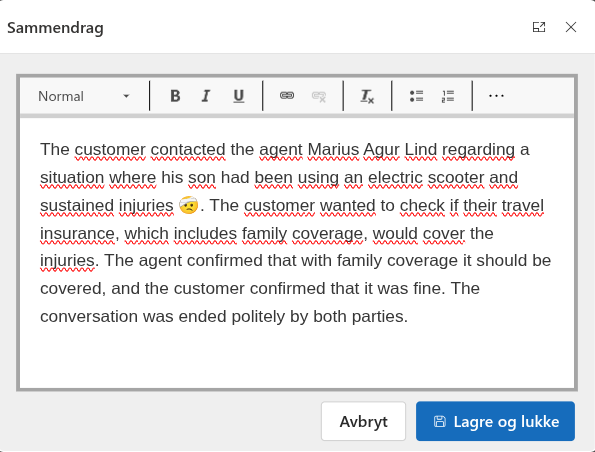Insert a bulleted list

pos(416,96)
